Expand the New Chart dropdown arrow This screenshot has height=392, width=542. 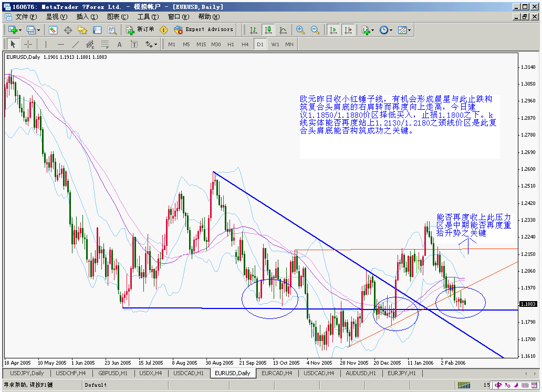pos(20,30)
